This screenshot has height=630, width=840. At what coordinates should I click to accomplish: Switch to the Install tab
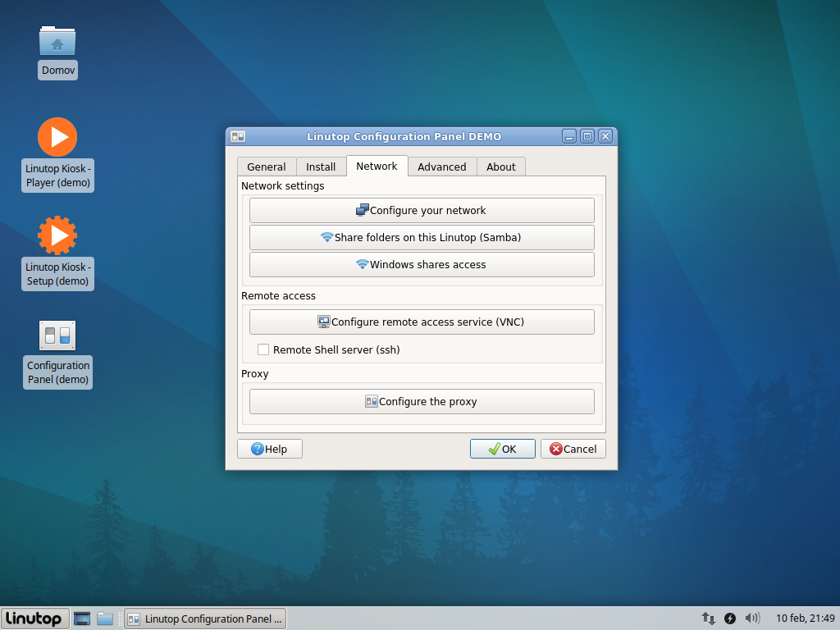coord(321,167)
